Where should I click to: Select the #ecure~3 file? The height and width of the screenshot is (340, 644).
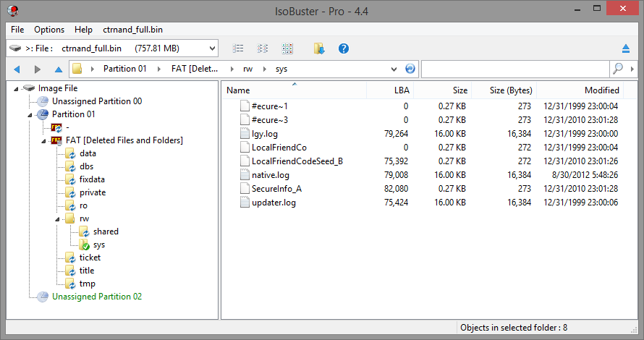(x=269, y=120)
